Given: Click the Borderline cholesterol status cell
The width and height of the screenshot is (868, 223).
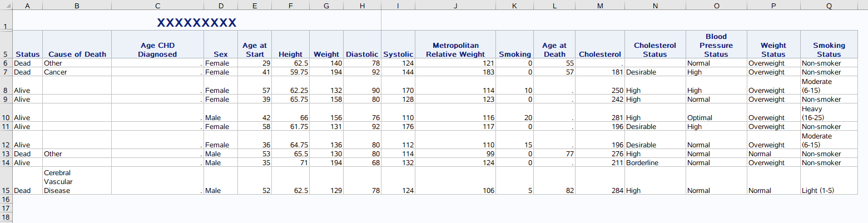Looking at the screenshot, I should click(654, 163).
